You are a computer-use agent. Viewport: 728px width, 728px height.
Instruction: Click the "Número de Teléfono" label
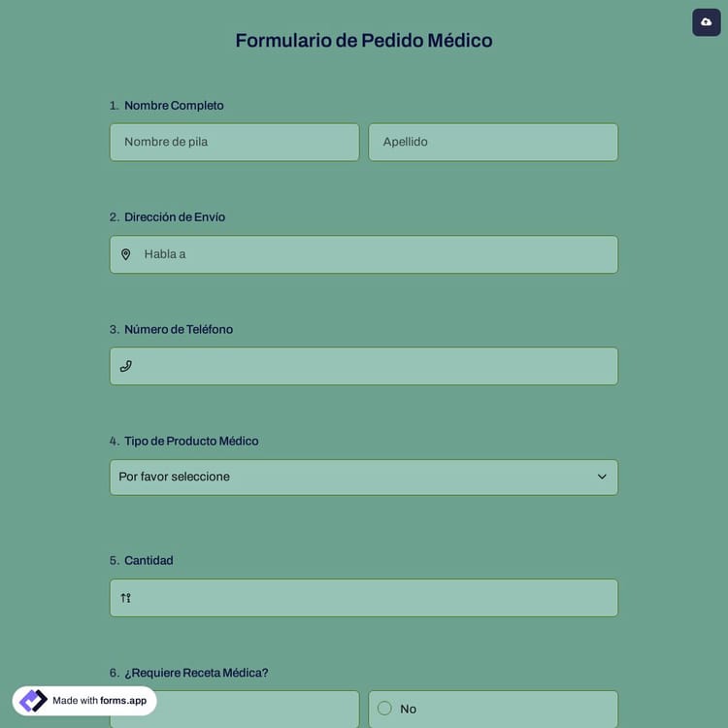pyautogui.click(x=179, y=329)
